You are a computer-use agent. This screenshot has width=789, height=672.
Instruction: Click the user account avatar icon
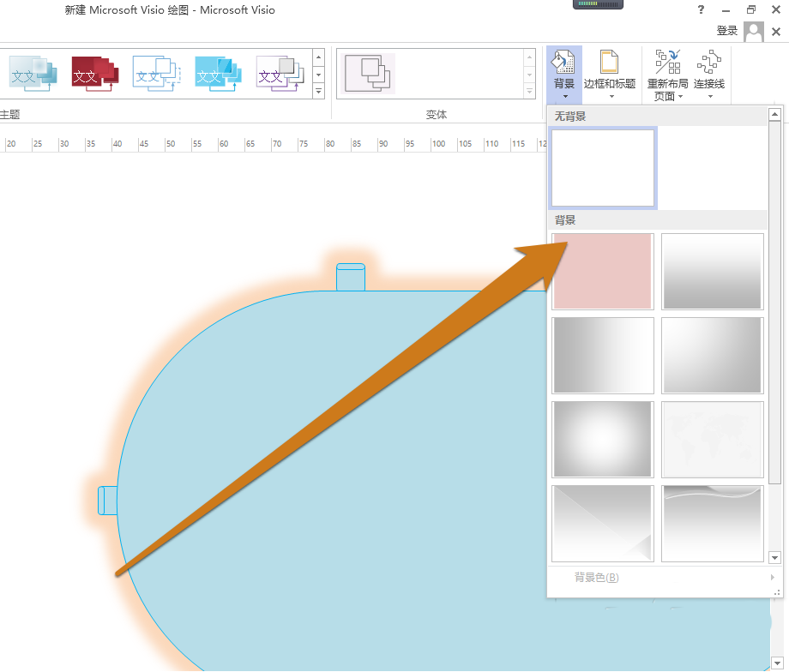[x=753, y=31]
